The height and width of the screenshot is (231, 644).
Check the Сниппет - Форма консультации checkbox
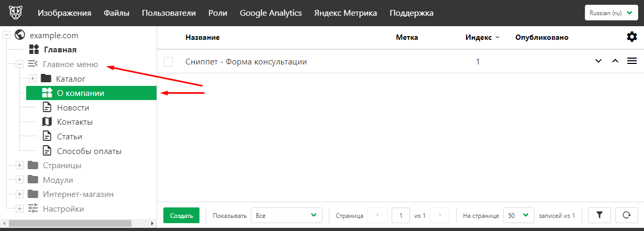click(x=168, y=62)
